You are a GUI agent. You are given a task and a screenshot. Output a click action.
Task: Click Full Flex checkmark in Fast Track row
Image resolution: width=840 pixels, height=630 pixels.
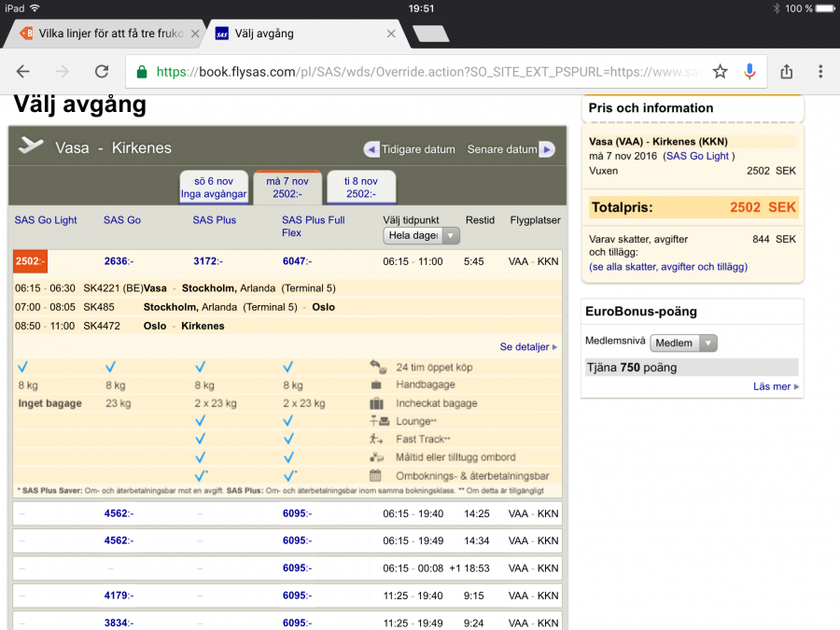pos(288,440)
